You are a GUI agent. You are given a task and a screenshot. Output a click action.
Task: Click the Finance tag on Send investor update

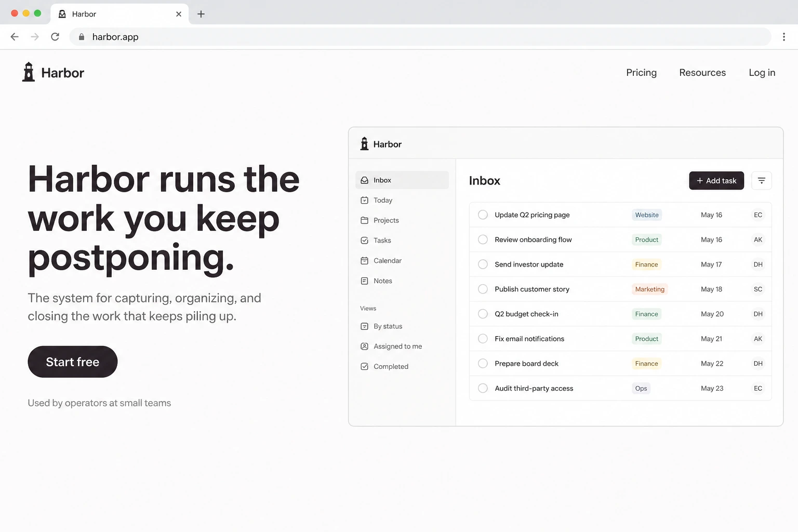pyautogui.click(x=647, y=264)
